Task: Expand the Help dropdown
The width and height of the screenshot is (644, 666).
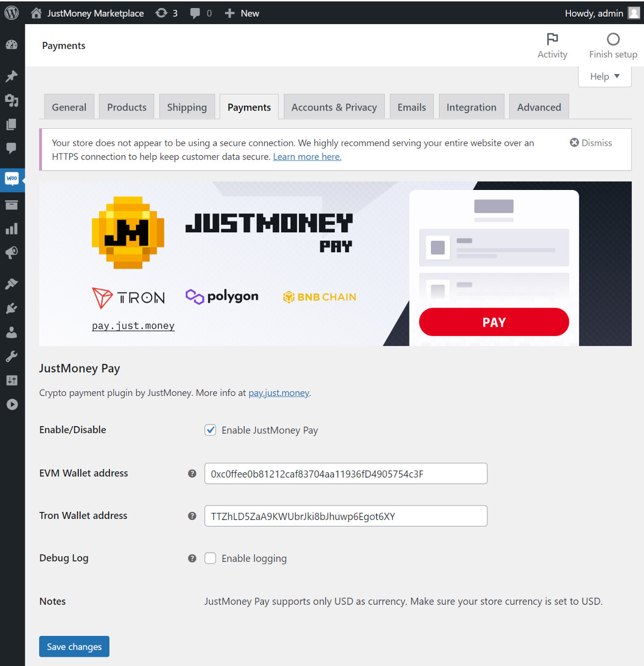Action: coord(605,76)
